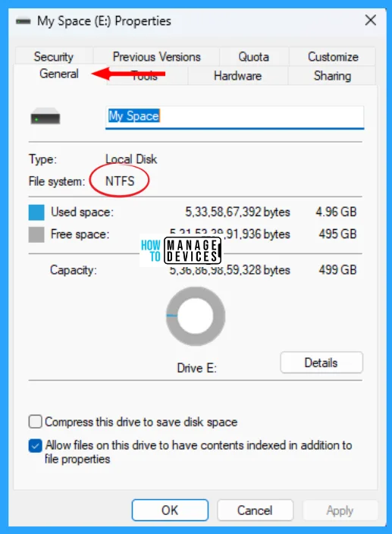
Task: Select the Quota tab
Action: [x=254, y=57]
